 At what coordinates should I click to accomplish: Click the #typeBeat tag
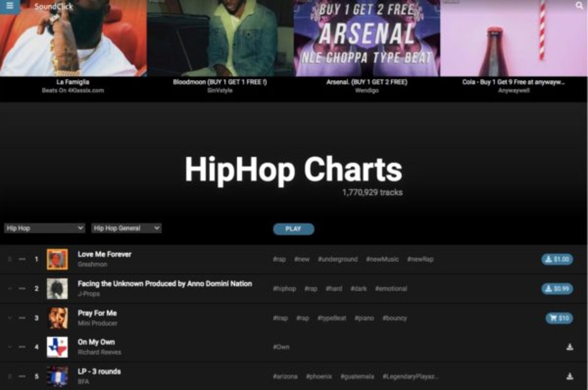(x=332, y=318)
